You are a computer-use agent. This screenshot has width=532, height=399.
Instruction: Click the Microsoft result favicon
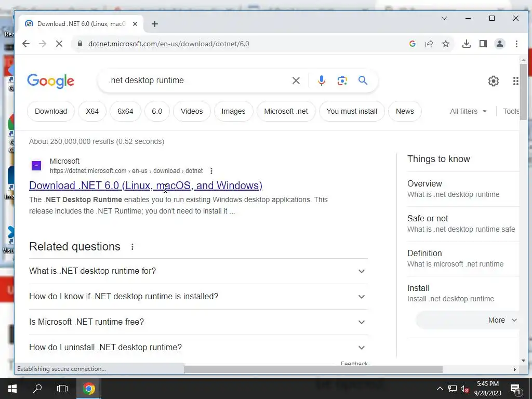pyautogui.click(x=36, y=166)
